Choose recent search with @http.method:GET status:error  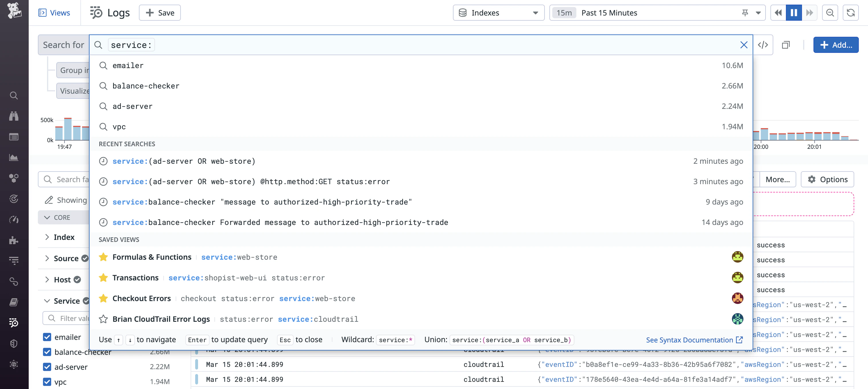point(421,182)
